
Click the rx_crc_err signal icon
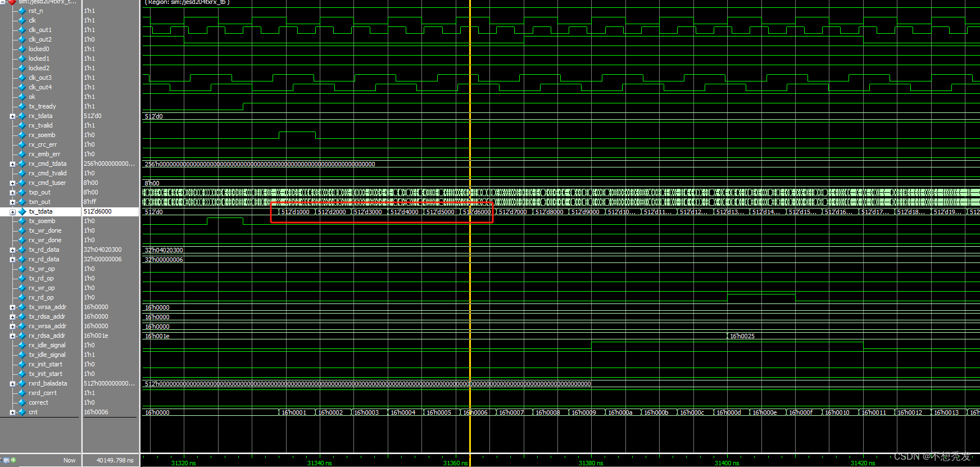tap(22, 144)
